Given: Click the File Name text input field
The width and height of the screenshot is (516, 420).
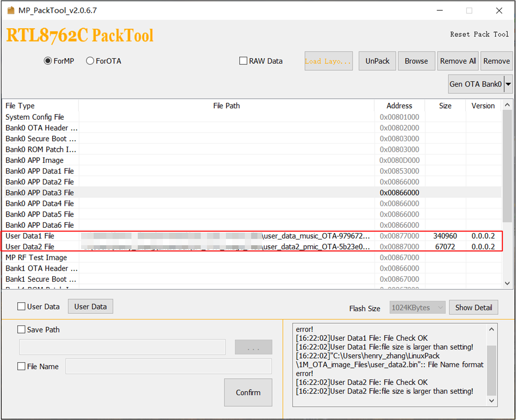Looking at the screenshot, I should click(168, 366).
